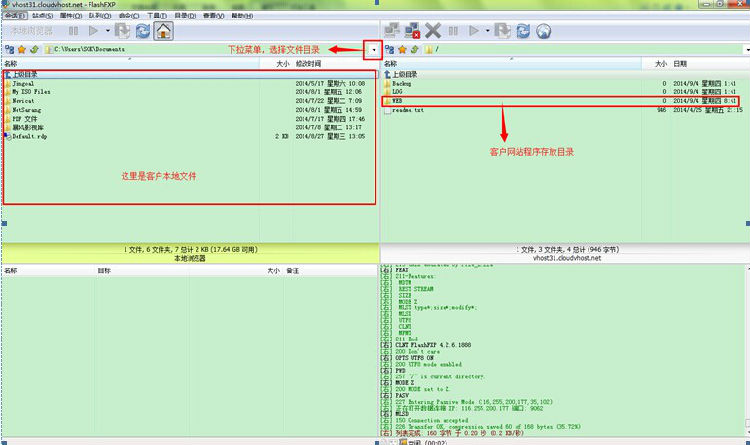Open the local path dropdown arrow
This screenshot has height=445, width=750.
click(373, 48)
